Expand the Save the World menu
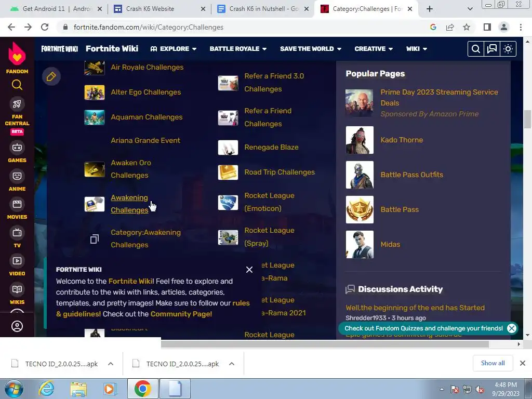The image size is (532, 399). (x=311, y=49)
